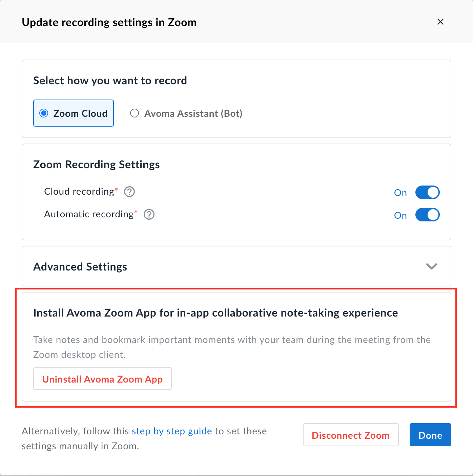Image resolution: width=473 pixels, height=476 pixels.
Task: Click the dialog title text
Action: [109, 22]
